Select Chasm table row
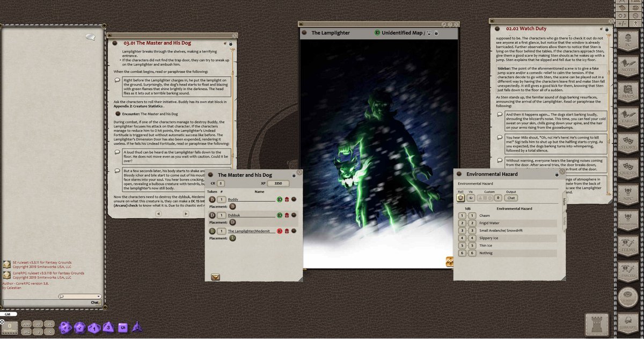Viewport: 644px width, 339px height. (x=507, y=215)
